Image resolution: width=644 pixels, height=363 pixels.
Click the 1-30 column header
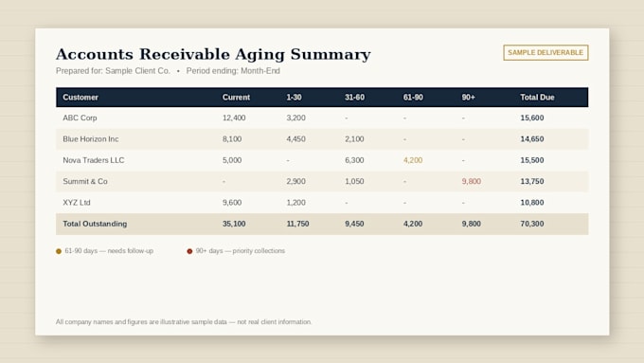pyautogui.click(x=295, y=98)
